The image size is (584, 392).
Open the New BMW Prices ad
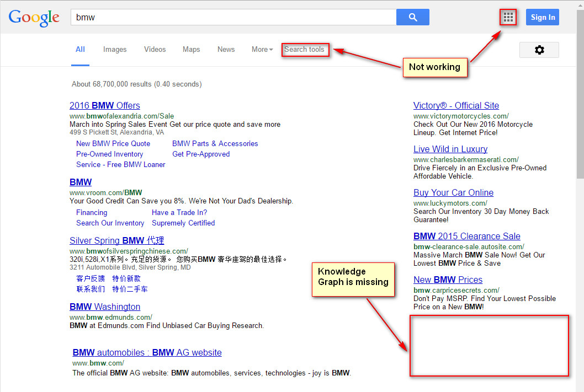448,280
